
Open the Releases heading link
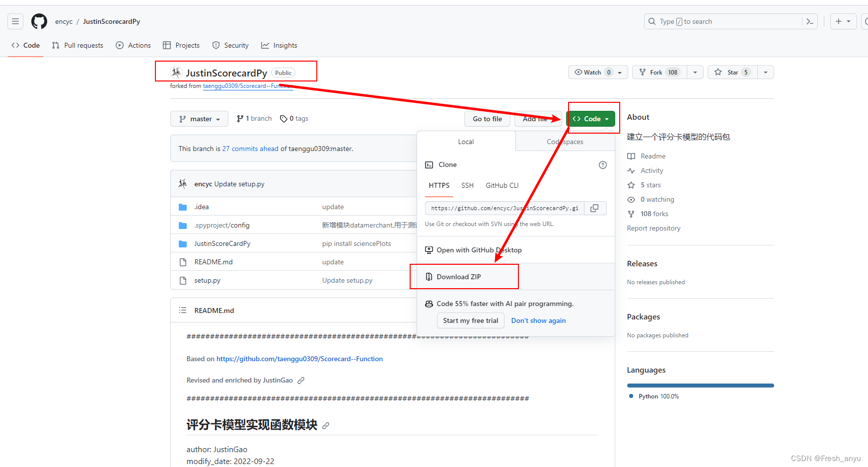pyautogui.click(x=642, y=263)
